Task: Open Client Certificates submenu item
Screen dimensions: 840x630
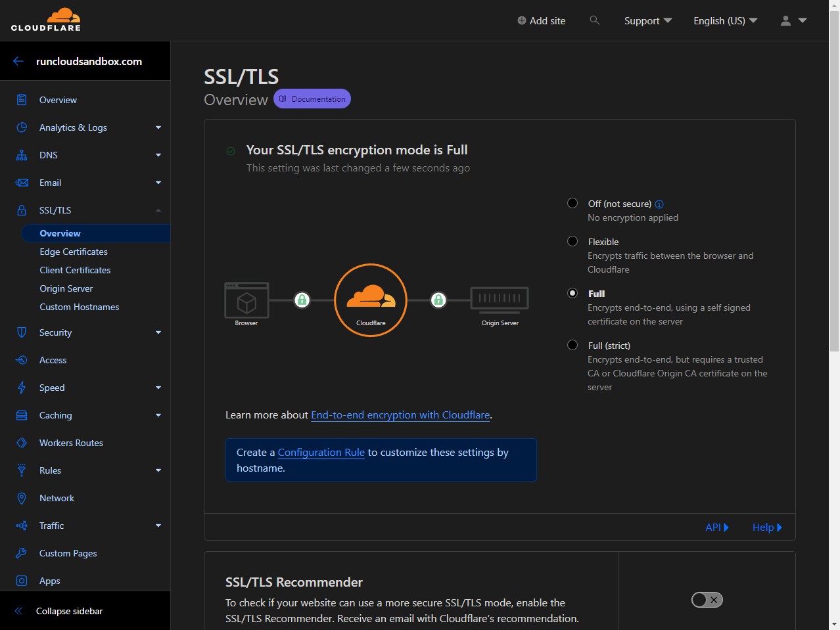Action: [75, 270]
